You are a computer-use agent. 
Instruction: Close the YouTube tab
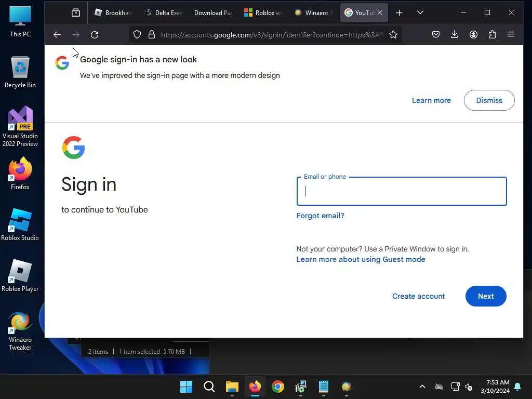380,12
